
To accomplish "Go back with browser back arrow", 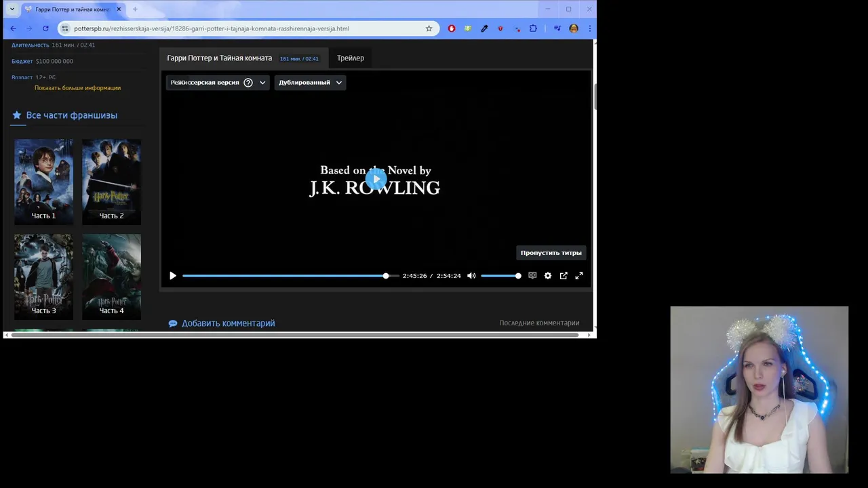I will (x=13, y=28).
